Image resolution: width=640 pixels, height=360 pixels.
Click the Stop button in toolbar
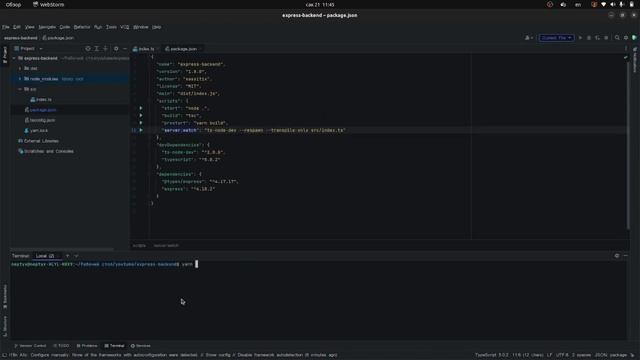(x=606, y=38)
